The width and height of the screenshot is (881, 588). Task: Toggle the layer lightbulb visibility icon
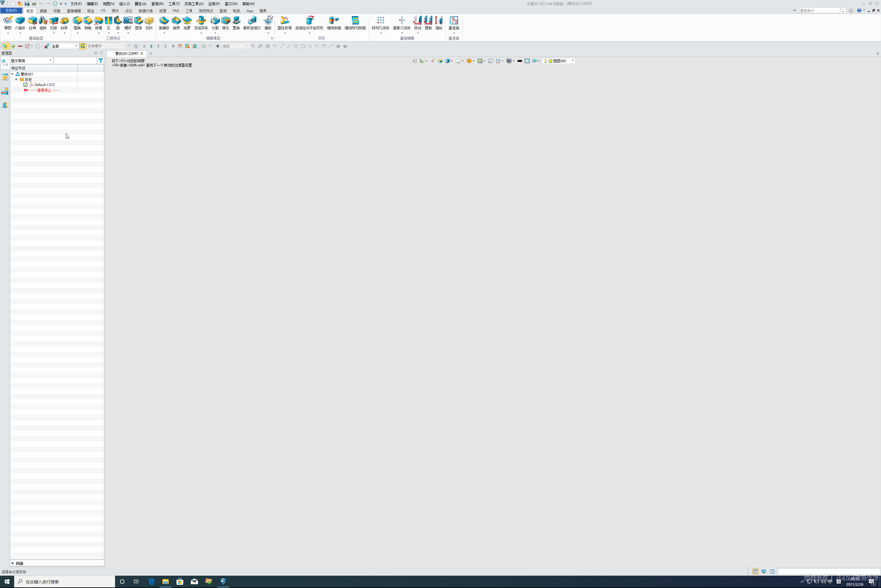(x=545, y=61)
